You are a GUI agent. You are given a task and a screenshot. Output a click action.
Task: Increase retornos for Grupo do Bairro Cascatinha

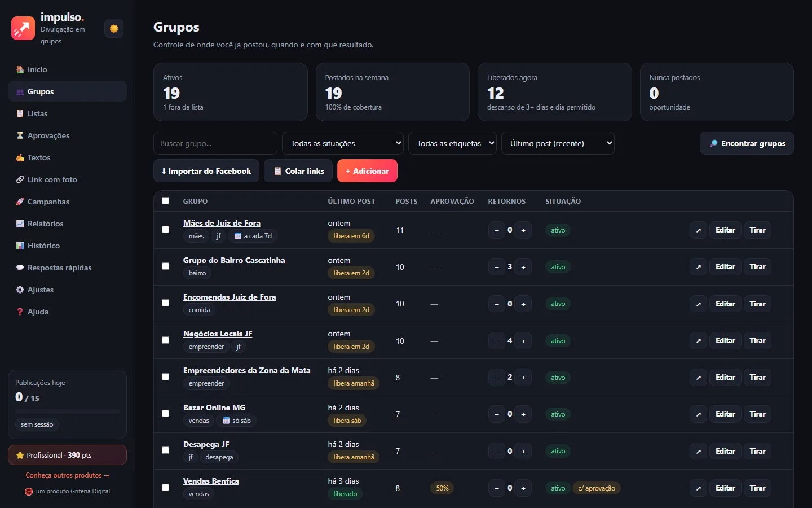click(523, 267)
